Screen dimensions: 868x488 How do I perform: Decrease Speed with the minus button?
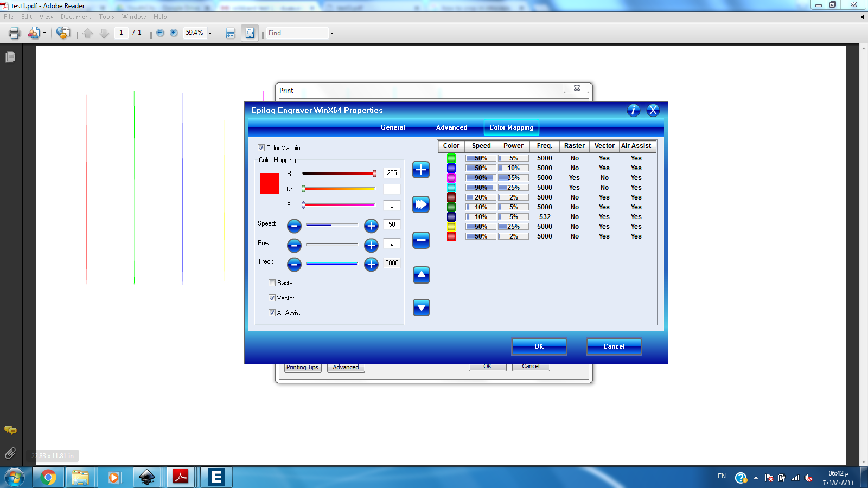(x=294, y=226)
